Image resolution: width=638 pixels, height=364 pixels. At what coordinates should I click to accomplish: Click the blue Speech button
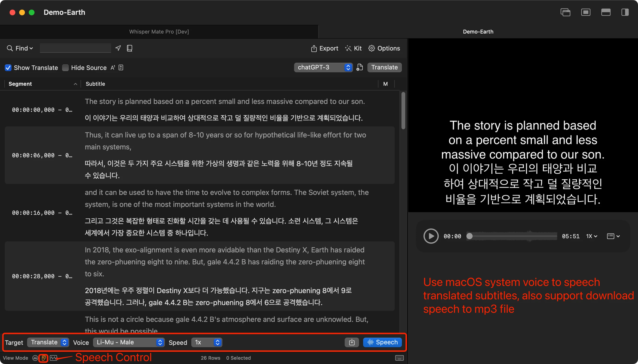(x=382, y=342)
